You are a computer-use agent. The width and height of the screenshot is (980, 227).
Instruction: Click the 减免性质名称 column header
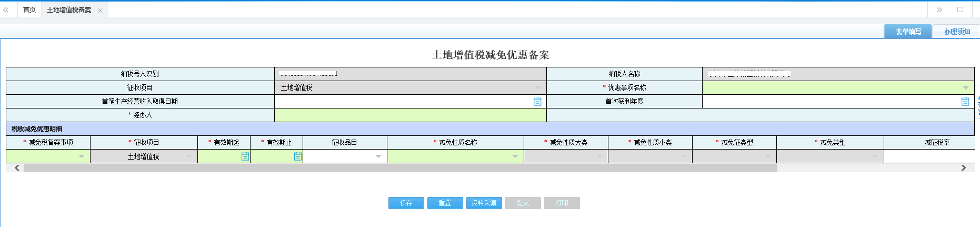pyautogui.click(x=456, y=143)
